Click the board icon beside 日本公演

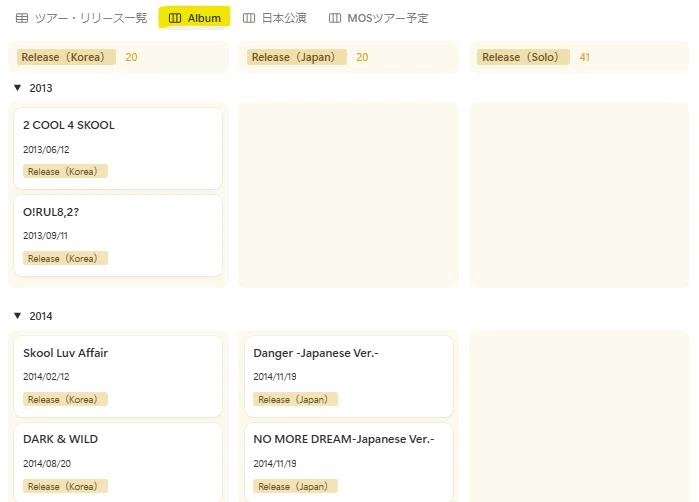click(249, 18)
